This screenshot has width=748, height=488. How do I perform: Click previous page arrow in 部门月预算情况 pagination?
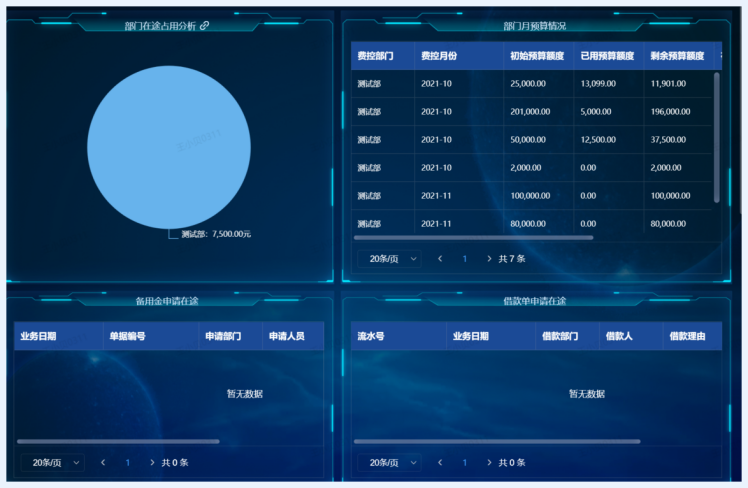click(x=440, y=259)
